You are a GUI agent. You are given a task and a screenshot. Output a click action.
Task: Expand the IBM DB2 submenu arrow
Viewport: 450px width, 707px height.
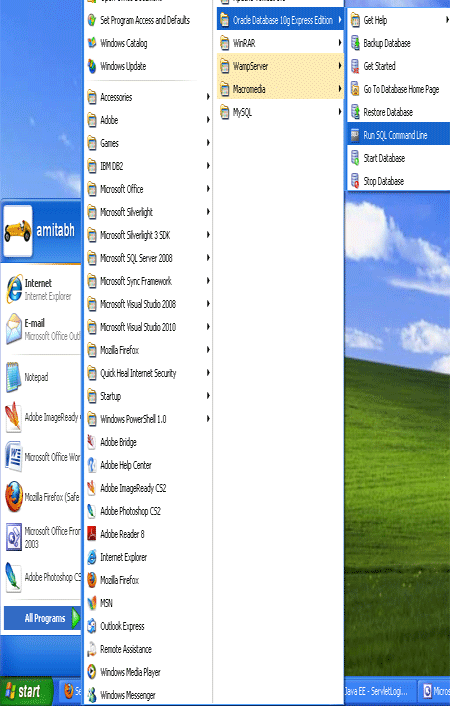[x=208, y=166]
